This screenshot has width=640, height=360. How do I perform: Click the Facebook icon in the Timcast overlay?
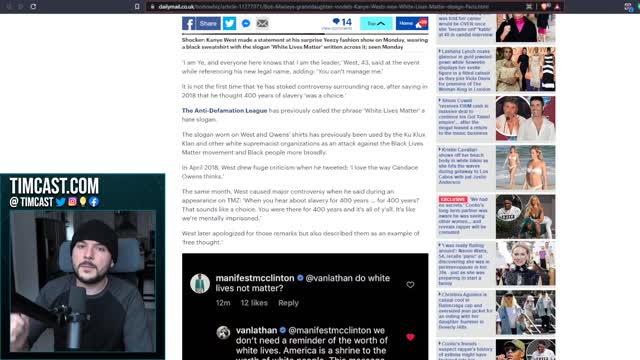point(93,202)
